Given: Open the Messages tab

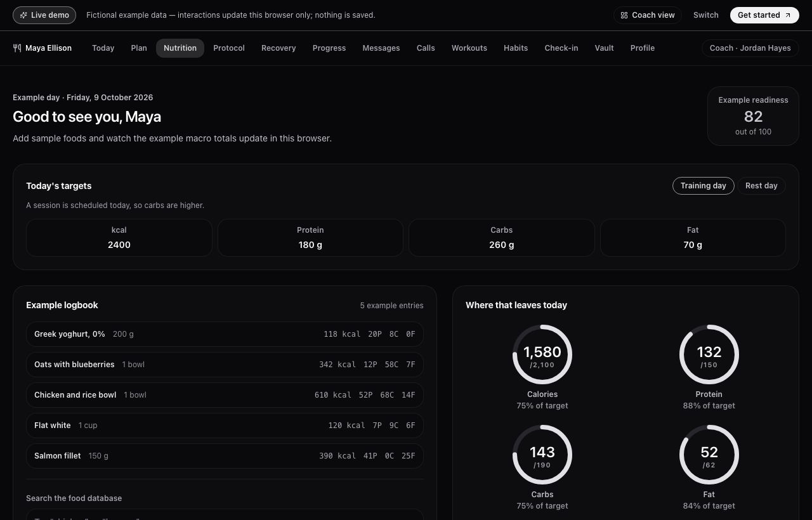Looking at the screenshot, I should click(381, 48).
